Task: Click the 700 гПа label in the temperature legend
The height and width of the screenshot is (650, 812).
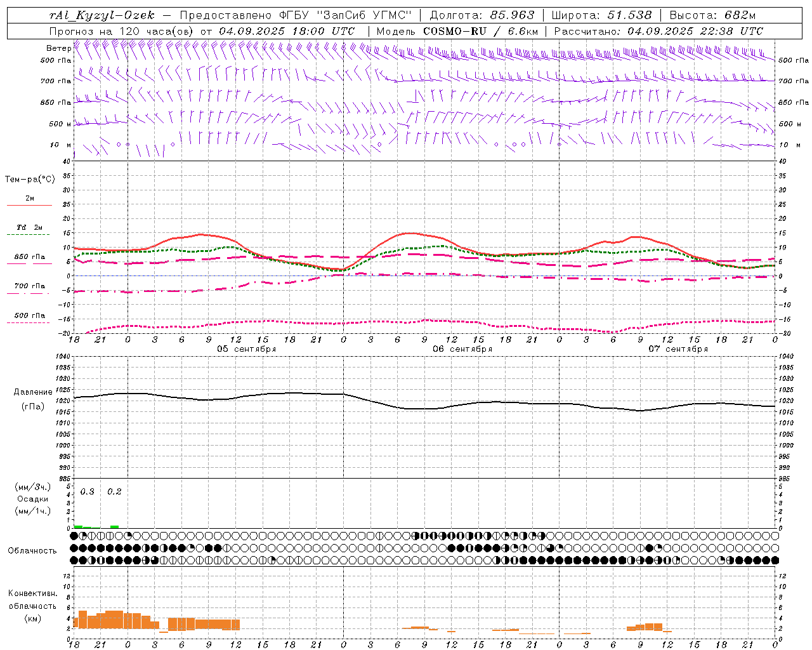Action: coord(30,286)
